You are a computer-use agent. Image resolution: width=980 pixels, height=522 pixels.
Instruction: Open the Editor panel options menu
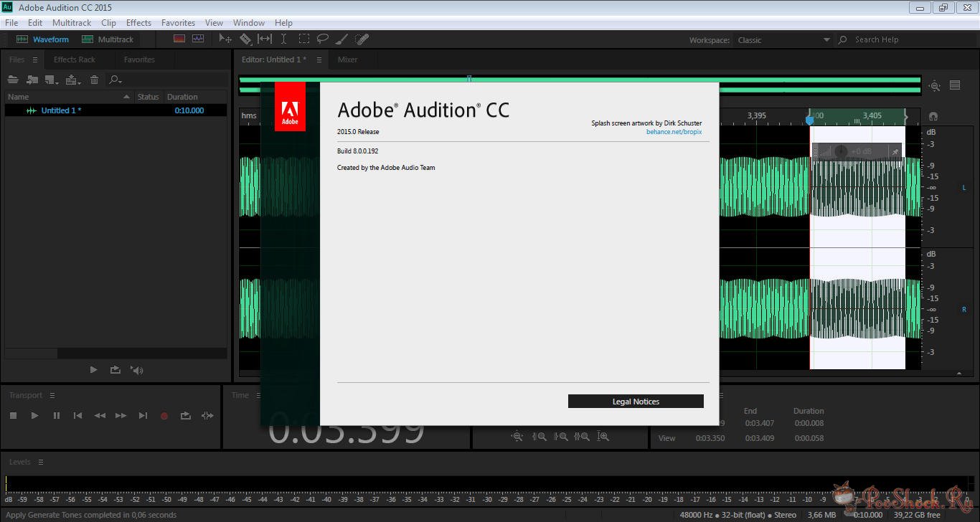tap(319, 60)
